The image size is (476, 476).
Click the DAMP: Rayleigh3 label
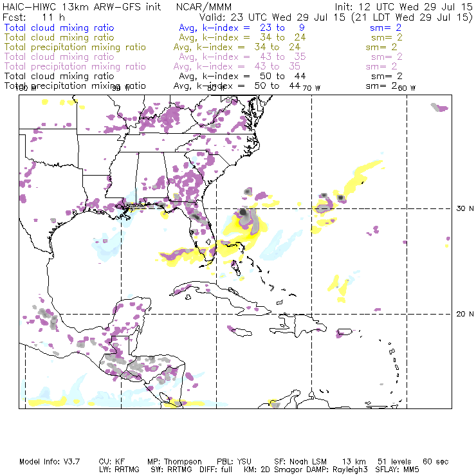tap(338, 470)
